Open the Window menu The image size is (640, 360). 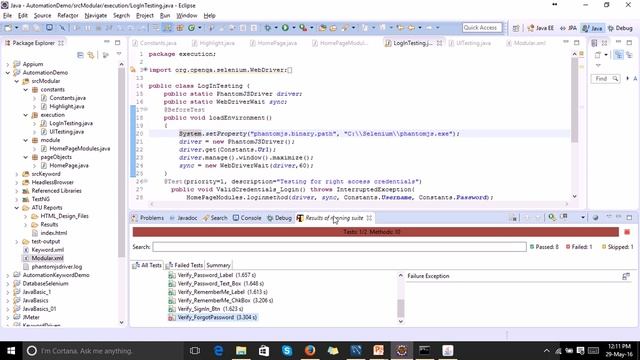pyautogui.click(x=187, y=16)
